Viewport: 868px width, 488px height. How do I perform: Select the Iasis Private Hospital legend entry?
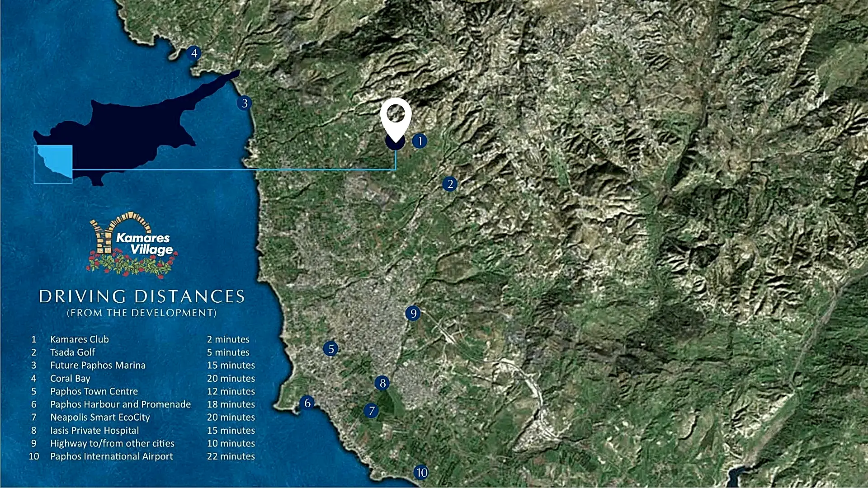pos(94,431)
